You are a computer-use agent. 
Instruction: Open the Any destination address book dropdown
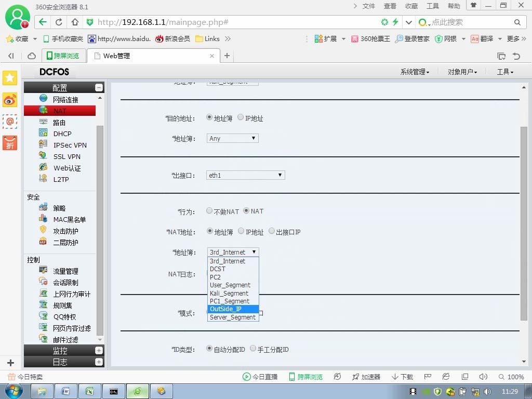coord(232,138)
